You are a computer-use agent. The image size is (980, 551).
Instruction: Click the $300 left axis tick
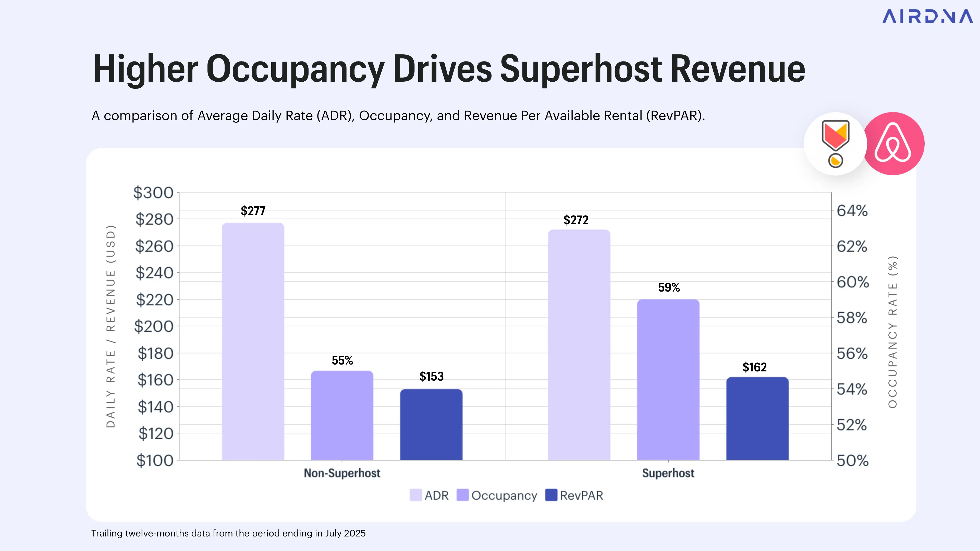tap(153, 193)
